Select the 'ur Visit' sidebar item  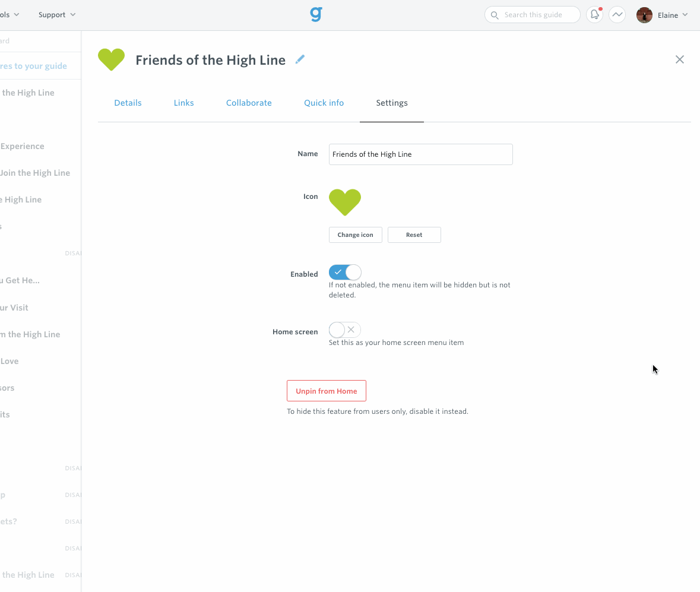14,308
